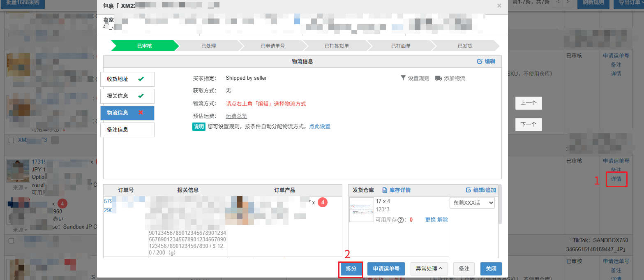This screenshot has height=280, width=644.
Task: Click the 17 x 4 product name text
Action: (x=383, y=201)
